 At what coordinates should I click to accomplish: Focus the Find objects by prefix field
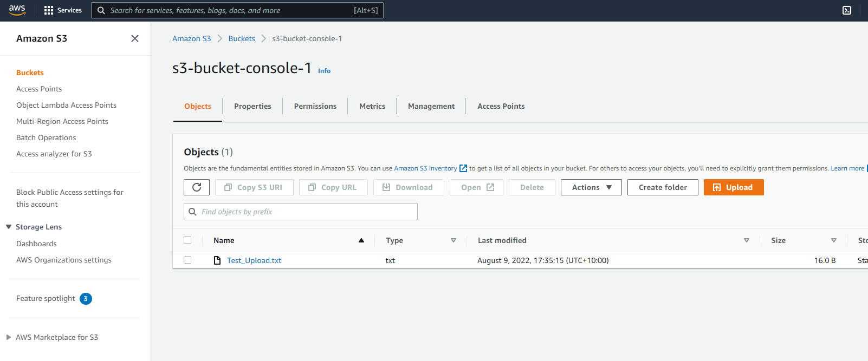tap(301, 212)
